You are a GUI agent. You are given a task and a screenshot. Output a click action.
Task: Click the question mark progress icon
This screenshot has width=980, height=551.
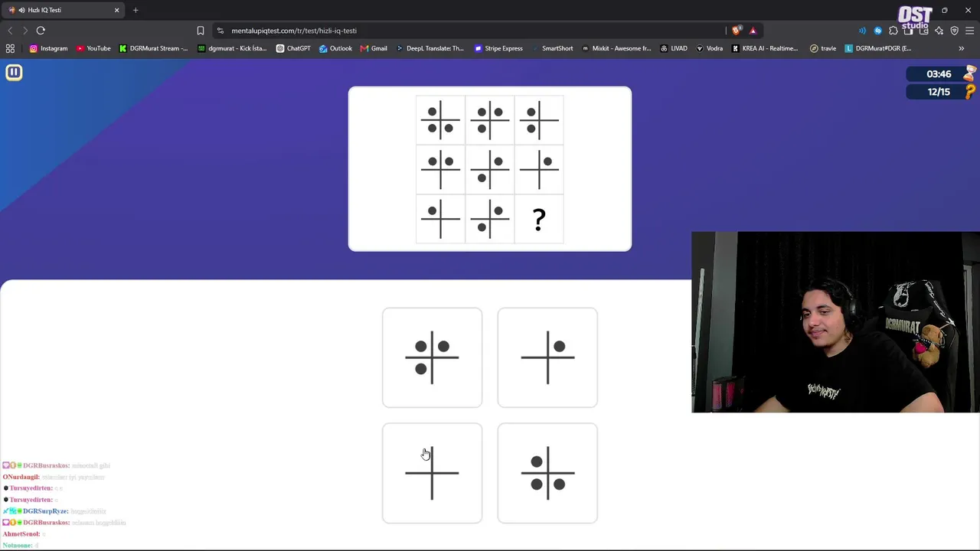pyautogui.click(x=971, y=92)
